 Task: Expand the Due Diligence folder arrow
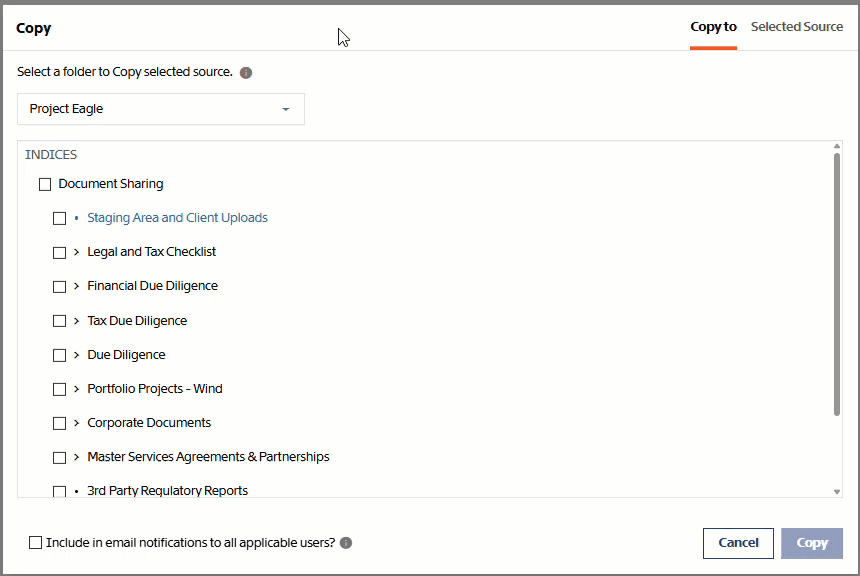point(76,354)
